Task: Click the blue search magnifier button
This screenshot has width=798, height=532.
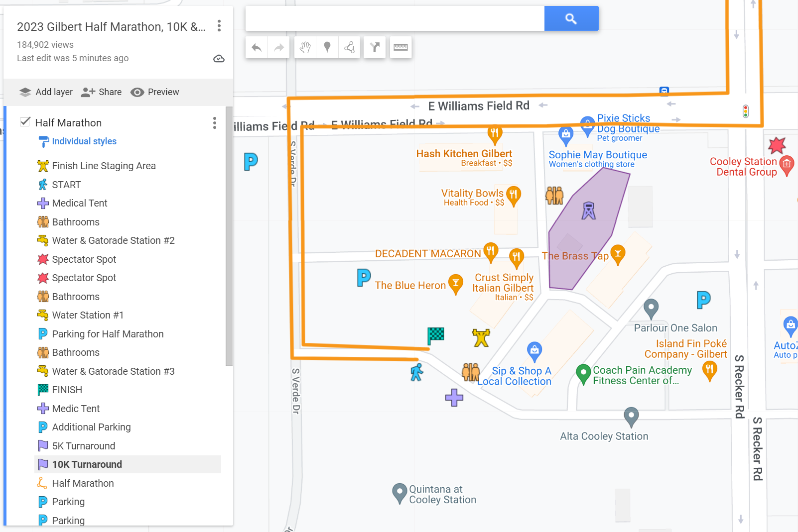Action: click(571, 18)
